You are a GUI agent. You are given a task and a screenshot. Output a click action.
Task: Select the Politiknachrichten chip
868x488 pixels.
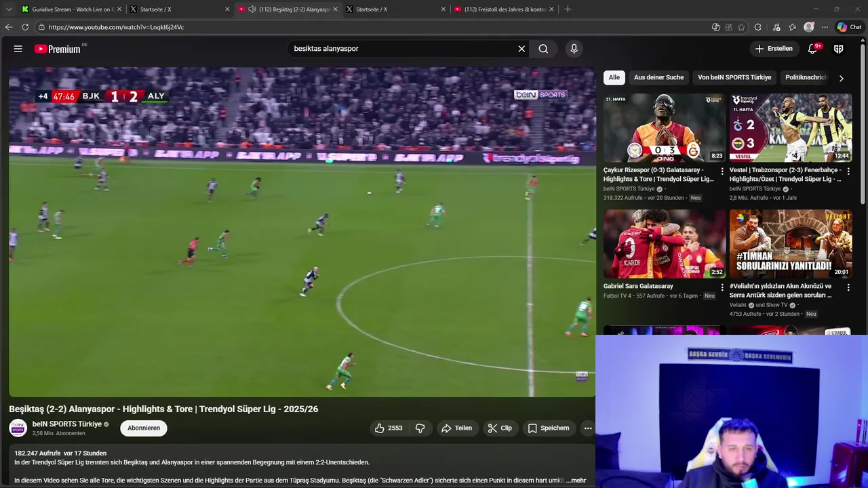tap(806, 78)
